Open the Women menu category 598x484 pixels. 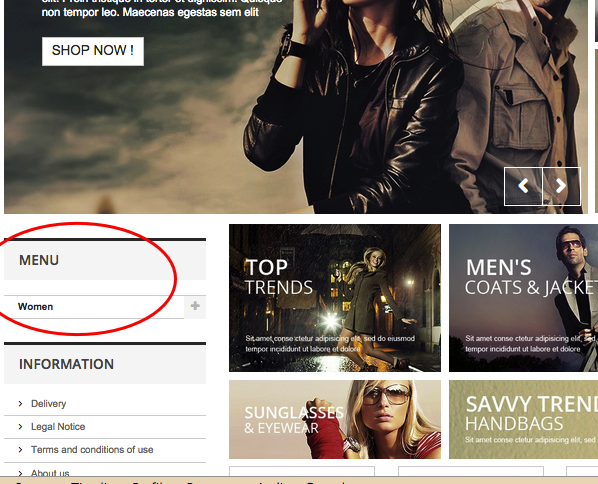coord(35,307)
